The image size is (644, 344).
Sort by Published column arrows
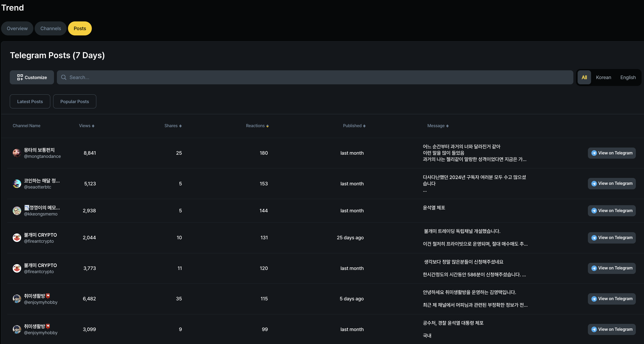coord(364,126)
